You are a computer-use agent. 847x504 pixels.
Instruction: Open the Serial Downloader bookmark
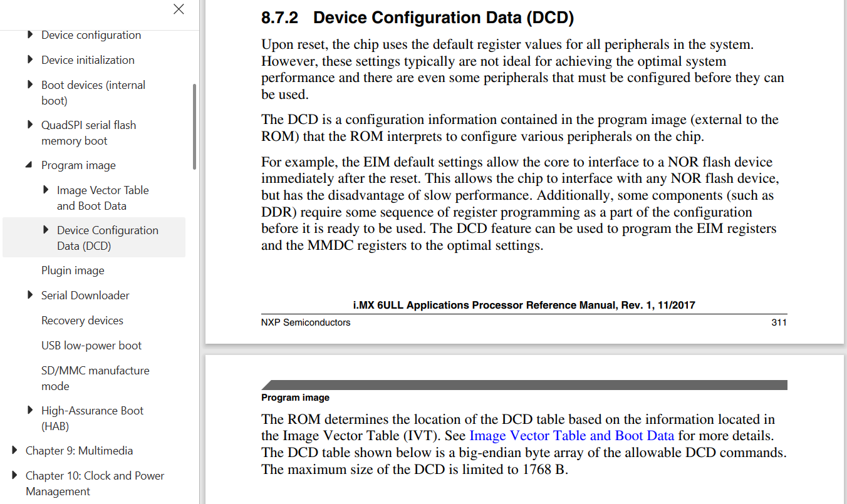click(x=85, y=296)
